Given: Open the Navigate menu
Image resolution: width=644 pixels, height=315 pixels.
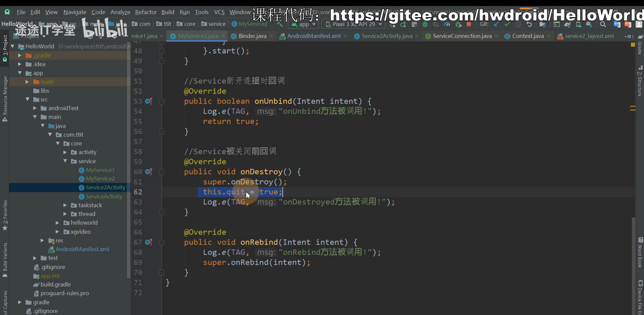Looking at the screenshot, I should pyautogui.click(x=74, y=12).
